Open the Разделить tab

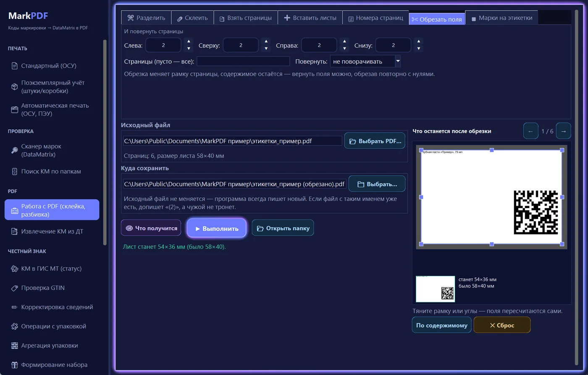(x=146, y=18)
